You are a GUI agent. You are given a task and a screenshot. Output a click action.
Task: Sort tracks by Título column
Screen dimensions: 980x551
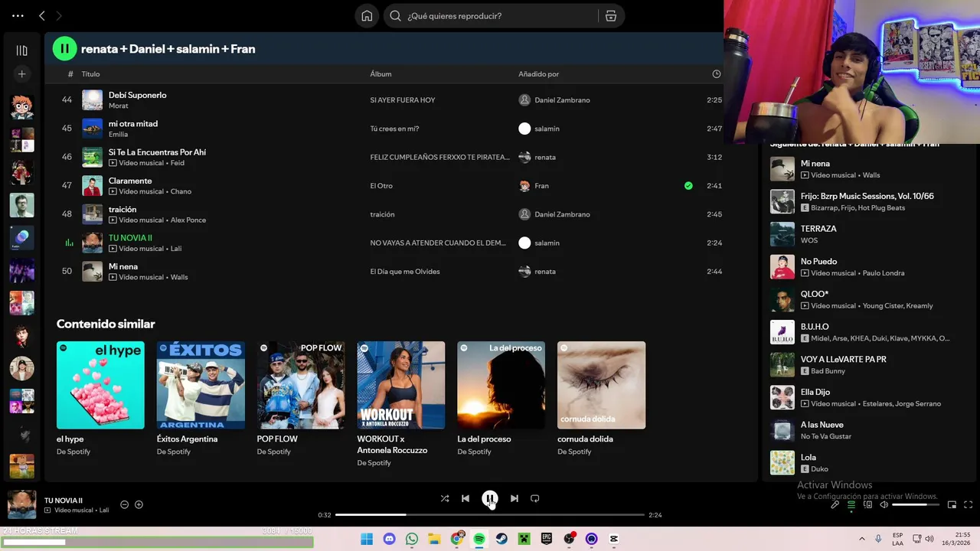pyautogui.click(x=90, y=74)
